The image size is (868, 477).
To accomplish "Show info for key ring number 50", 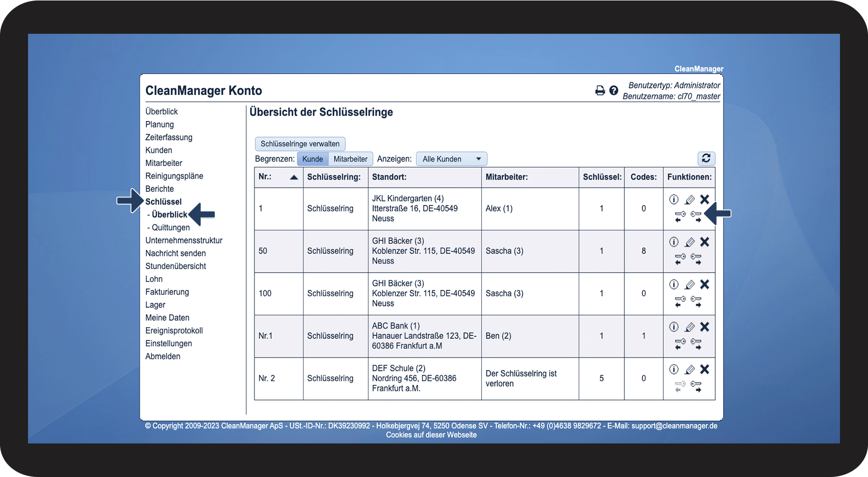I will click(x=674, y=242).
